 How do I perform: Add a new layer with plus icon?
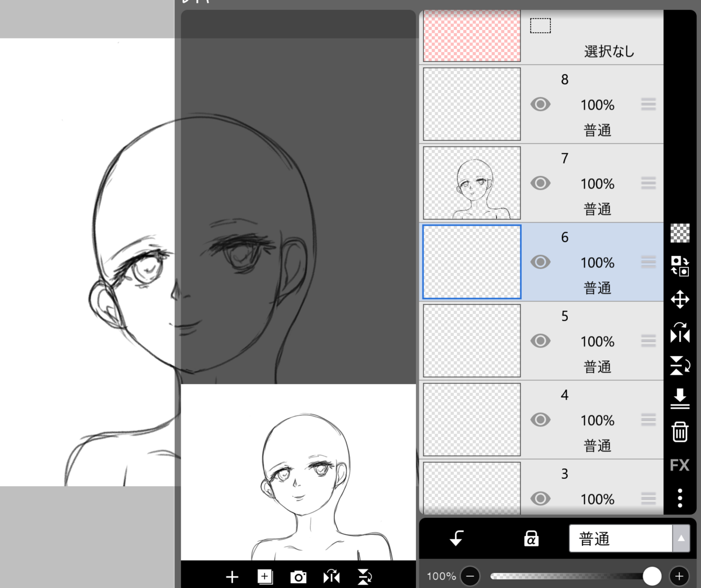point(232,577)
